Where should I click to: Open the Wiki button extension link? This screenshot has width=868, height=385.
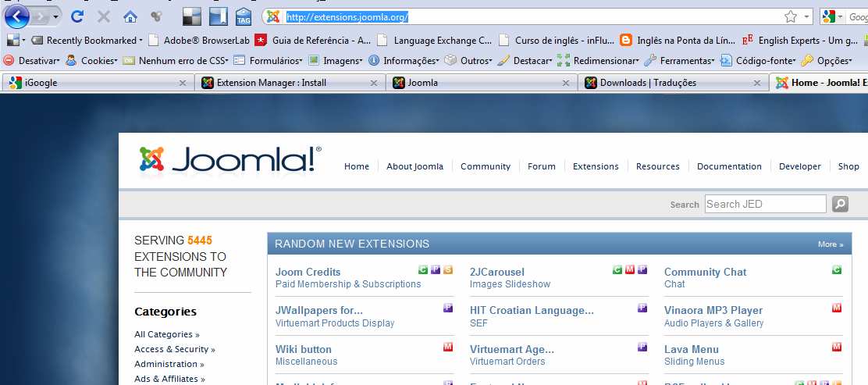point(304,349)
